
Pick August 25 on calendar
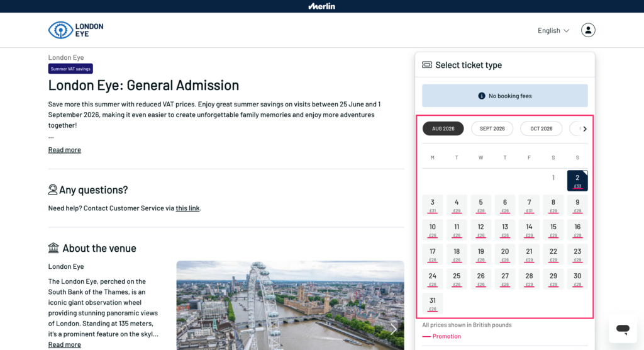tap(457, 279)
